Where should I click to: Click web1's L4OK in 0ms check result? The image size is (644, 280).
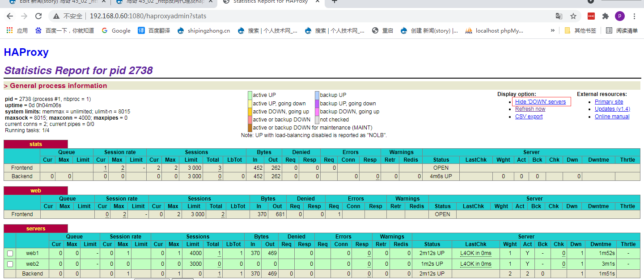click(476, 253)
